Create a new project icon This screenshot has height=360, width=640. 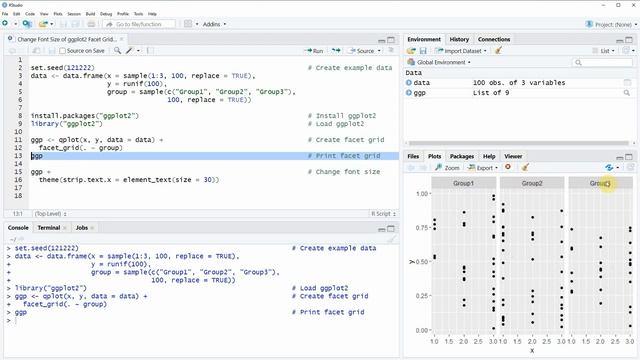coord(27,24)
